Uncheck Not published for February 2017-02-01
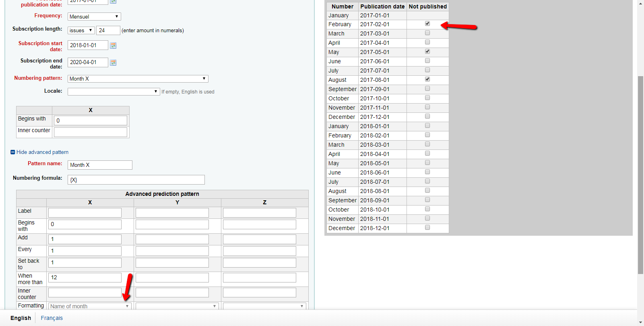Screen dimensions: 644x326 click(x=427, y=24)
